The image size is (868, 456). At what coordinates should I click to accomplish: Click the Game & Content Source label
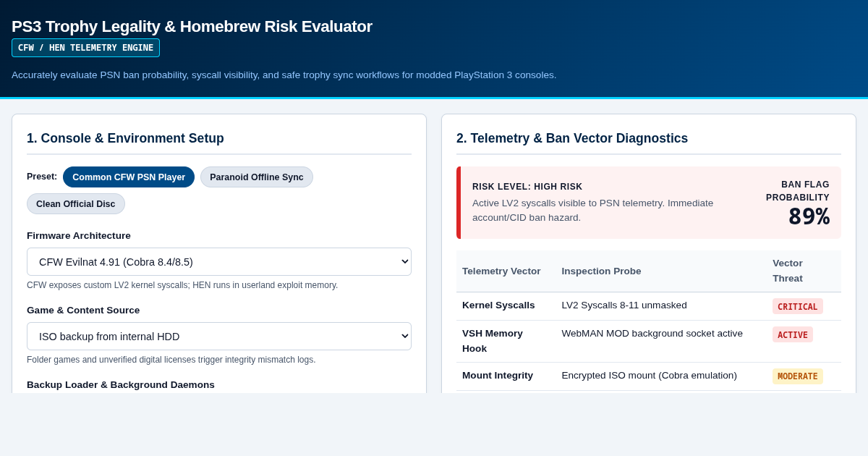(x=83, y=311)
